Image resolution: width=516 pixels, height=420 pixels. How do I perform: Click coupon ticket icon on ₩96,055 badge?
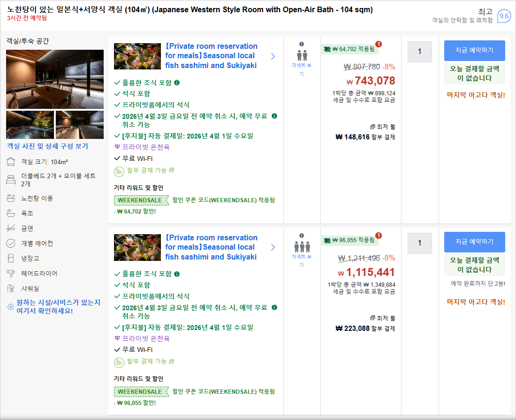coord(327,240)
